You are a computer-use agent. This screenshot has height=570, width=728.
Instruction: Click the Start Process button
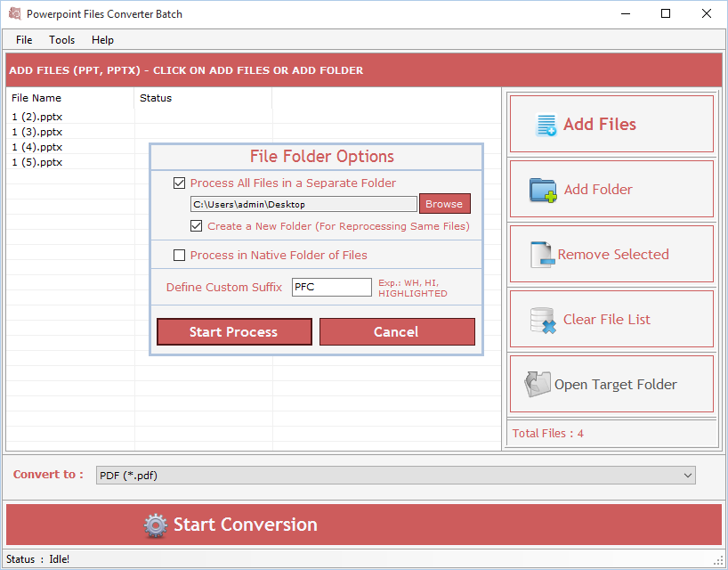234,331
